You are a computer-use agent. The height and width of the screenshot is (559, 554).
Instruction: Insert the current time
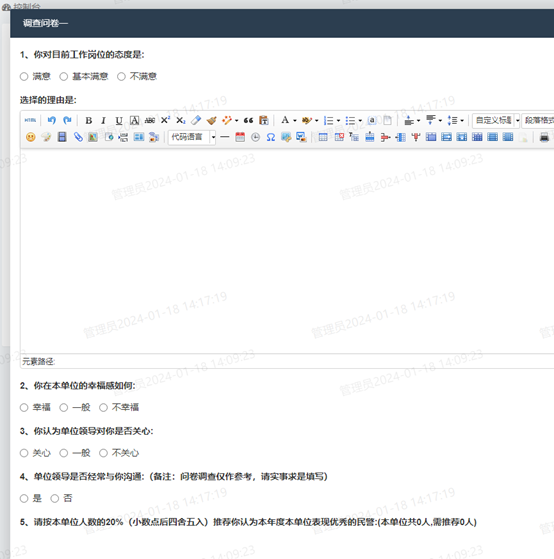click(x=255, y=137)
